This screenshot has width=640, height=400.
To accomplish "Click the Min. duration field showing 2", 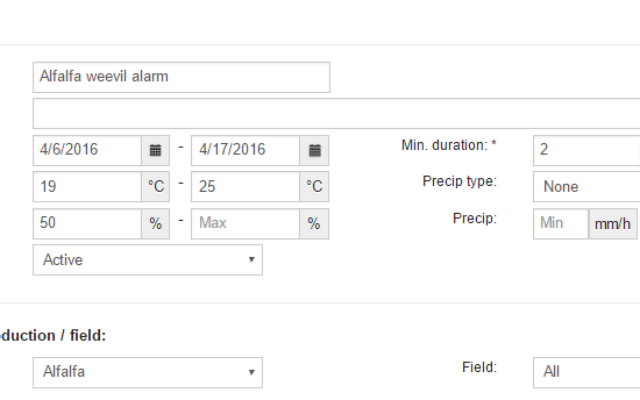I will [x=587, y=151].
